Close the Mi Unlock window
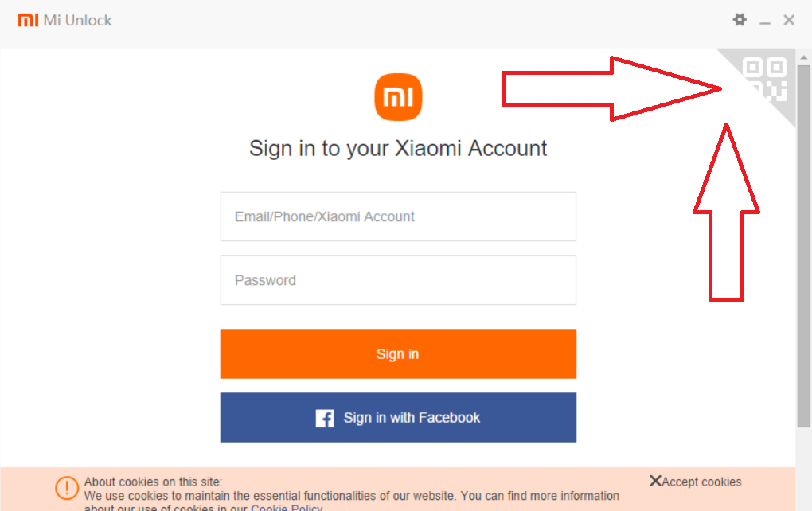Viewport: 812px width, 511px height. (x=789, y=20)
